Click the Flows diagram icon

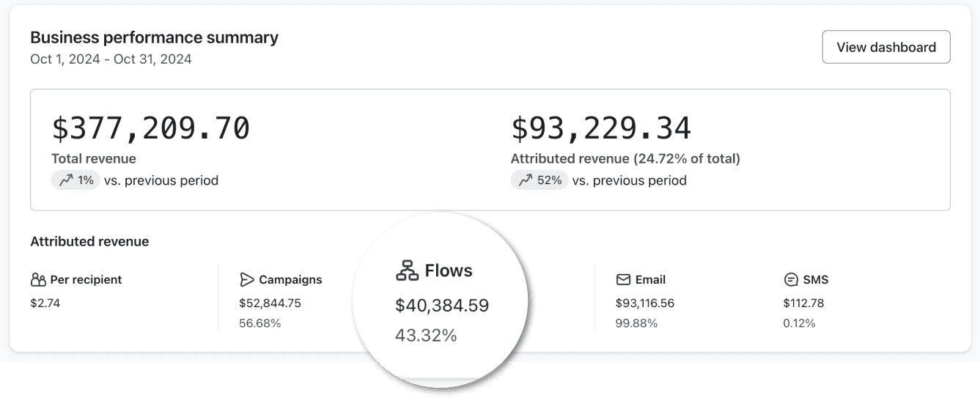pyautogui.click(x=407, y=270)
